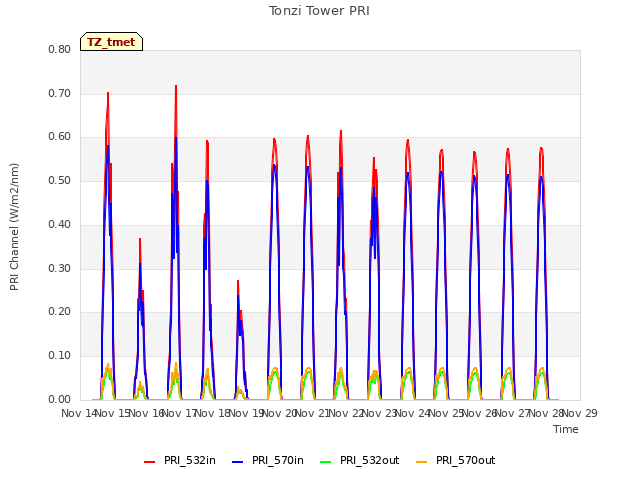Screen dimensions: 640x480
Task: Click the 0.70 y-axis tick label
Action: point(60,93)
